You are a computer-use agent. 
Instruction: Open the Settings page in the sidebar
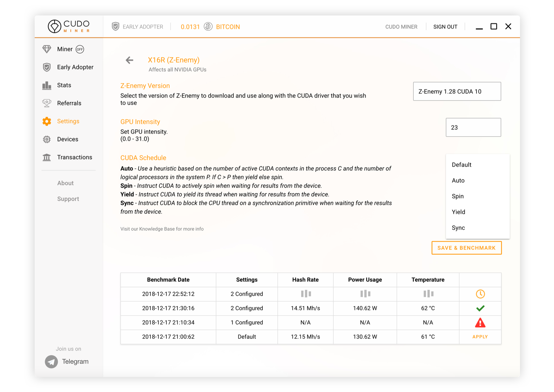[x=68, y=121]
